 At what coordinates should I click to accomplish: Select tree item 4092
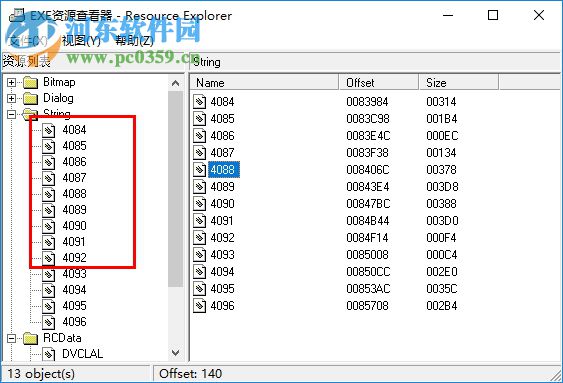tap(74, 258)
